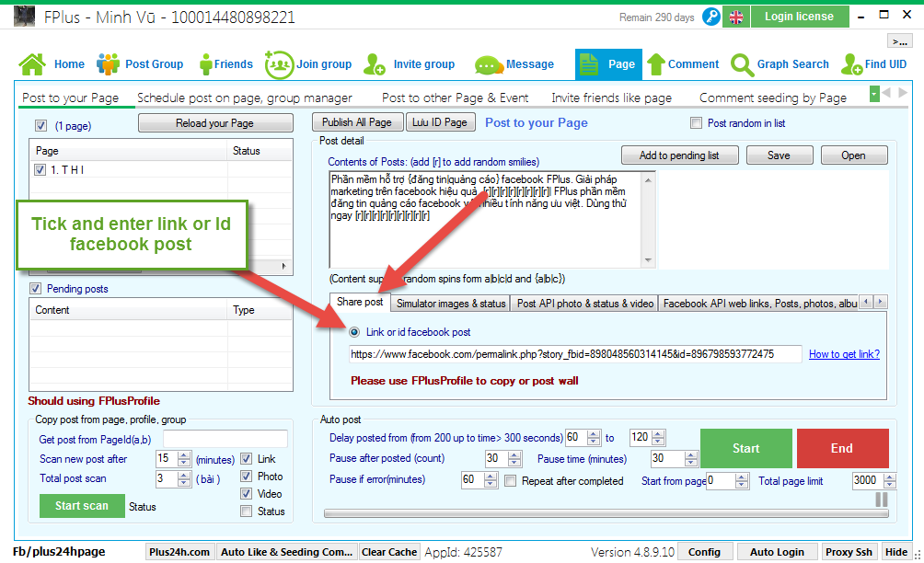
Task: Toggle the Photo scan checkbox
Action: tap(247, 477)
